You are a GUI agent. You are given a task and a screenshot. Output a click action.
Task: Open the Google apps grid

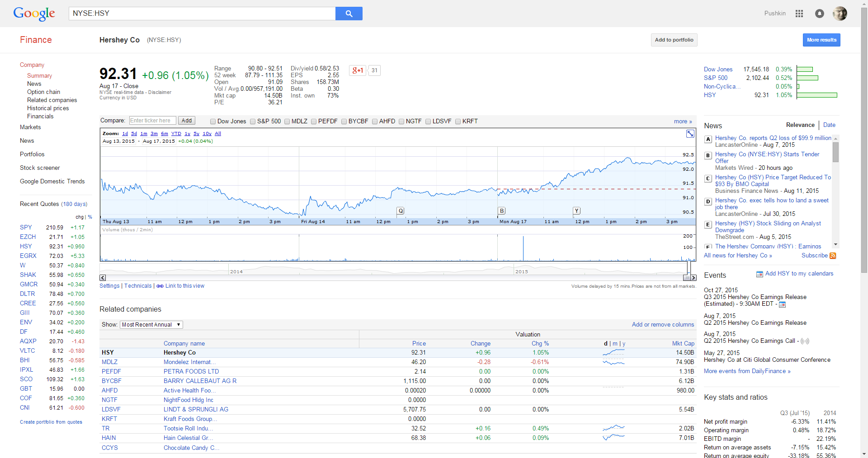pyautogui.click(x=799, y=14)
